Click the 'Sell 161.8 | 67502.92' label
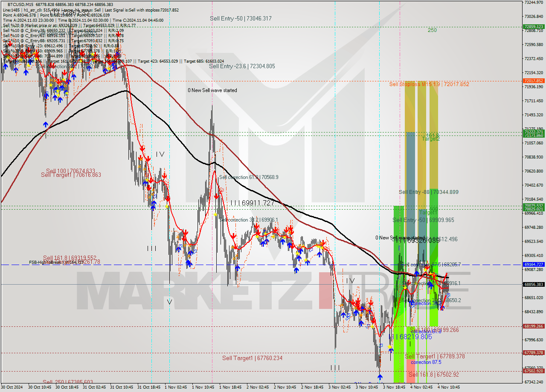This screenshot has width=546, height=392. [x=434, y=375]
